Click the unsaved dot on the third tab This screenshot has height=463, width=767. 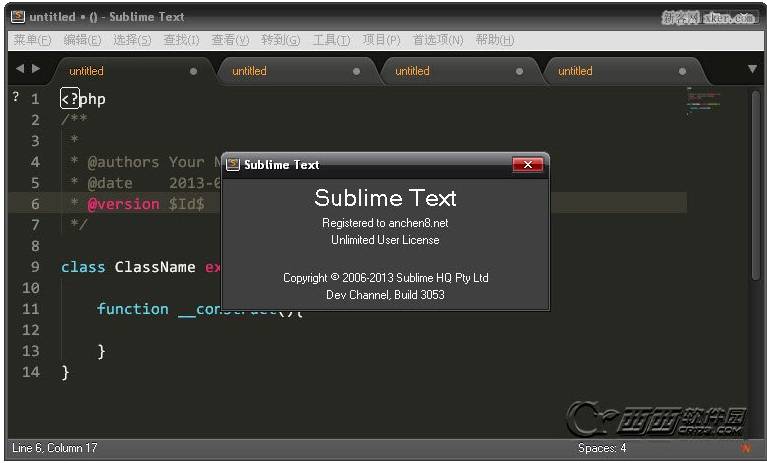tap(519, 71)
